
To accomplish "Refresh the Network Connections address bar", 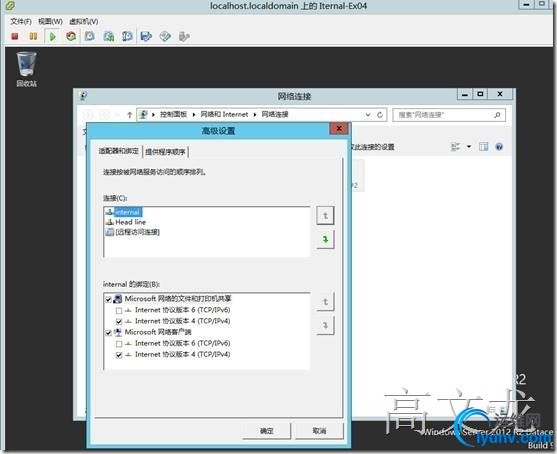I will (x=380, y=115).
